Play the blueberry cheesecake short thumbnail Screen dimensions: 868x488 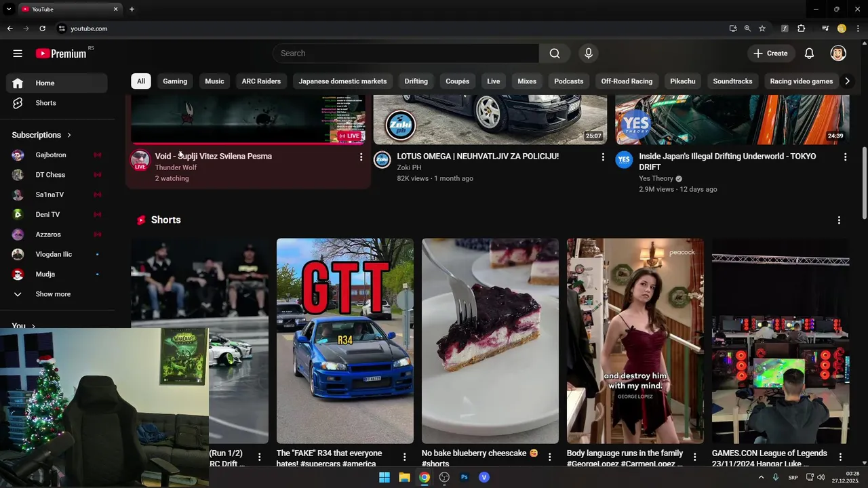[490, 341]
